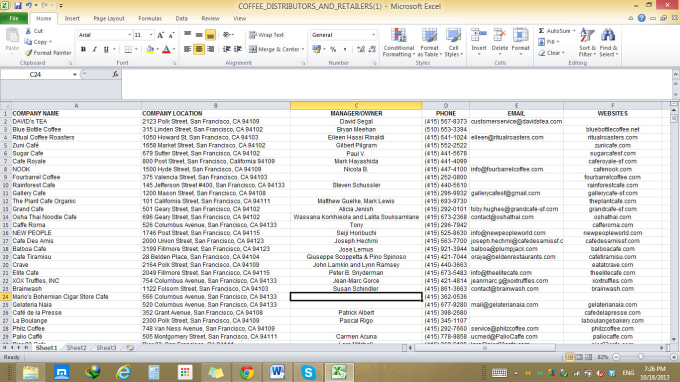Open Excel Help question mark
The width and height of the screenshot is (680, 382).
[x=641, y=18]
